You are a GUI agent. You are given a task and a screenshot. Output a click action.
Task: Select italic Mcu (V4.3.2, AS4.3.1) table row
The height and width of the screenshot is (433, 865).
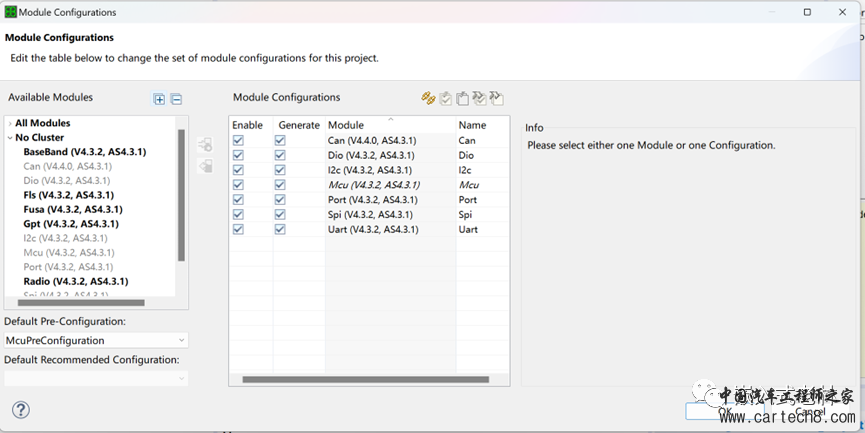(369, 185)
